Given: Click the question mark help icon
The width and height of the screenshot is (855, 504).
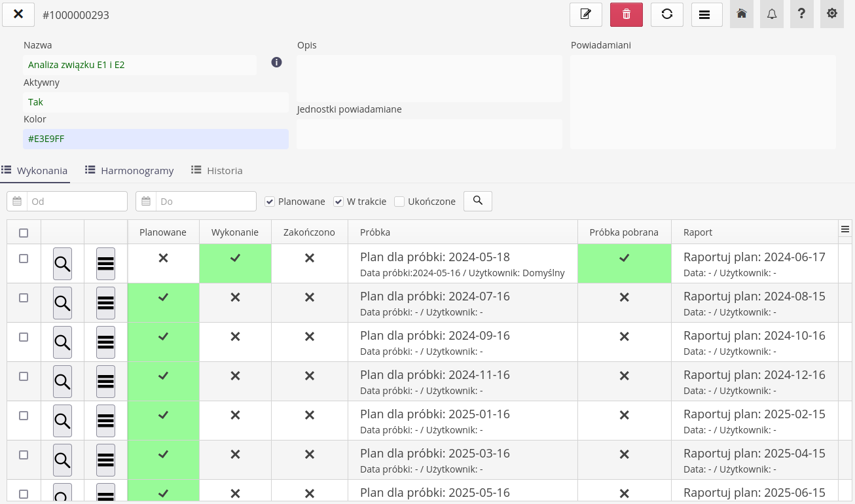Looking at the screenshot, I should (x=802, y=14).
